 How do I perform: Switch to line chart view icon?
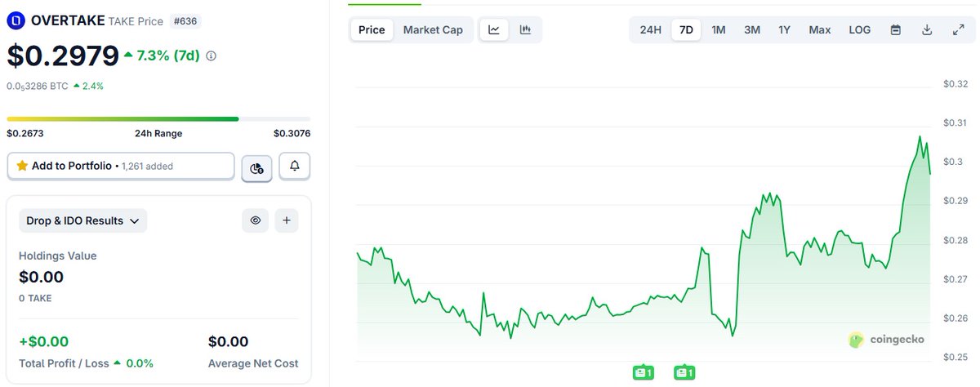494,30
